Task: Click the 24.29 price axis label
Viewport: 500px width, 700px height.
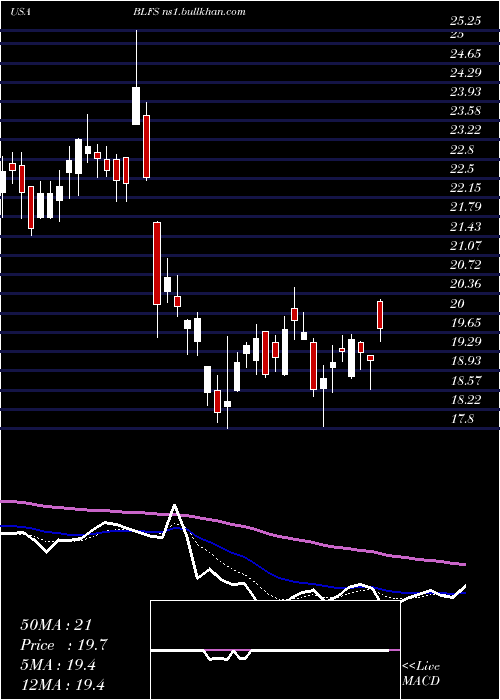Action: point(466,73)
